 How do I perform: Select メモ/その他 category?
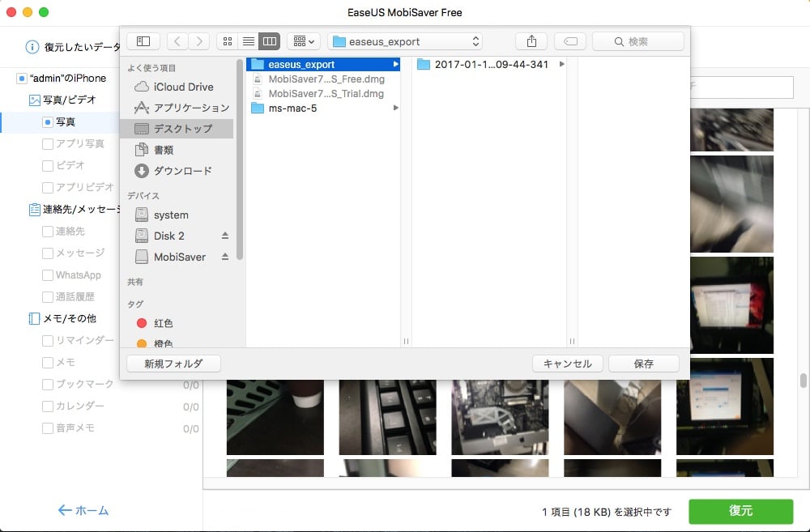coord(62,319)
